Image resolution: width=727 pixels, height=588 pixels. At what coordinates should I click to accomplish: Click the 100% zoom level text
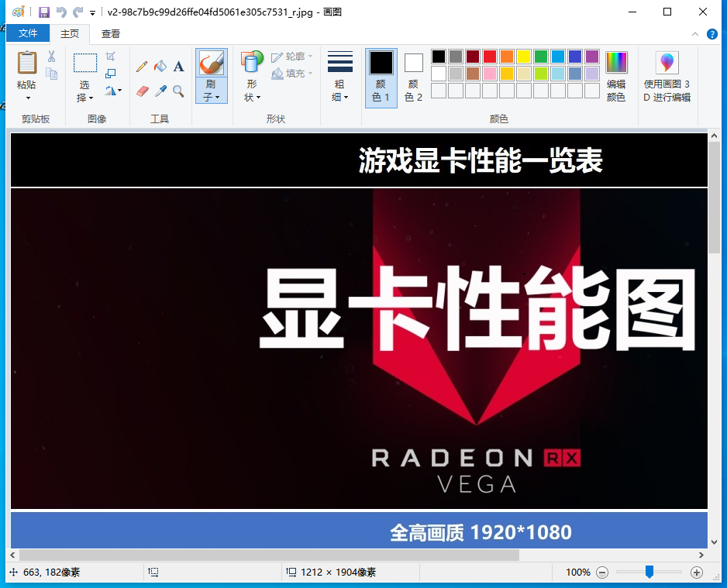point(577,573)
